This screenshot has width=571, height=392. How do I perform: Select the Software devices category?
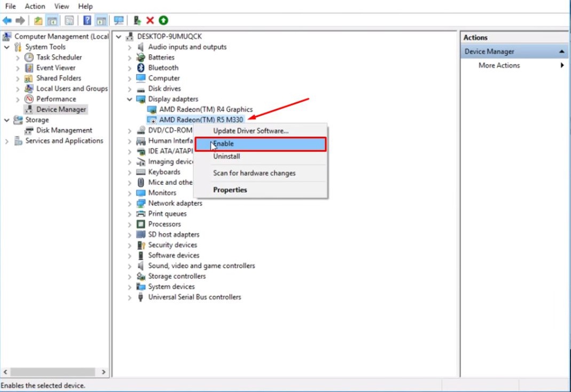(x=174, y=255)
